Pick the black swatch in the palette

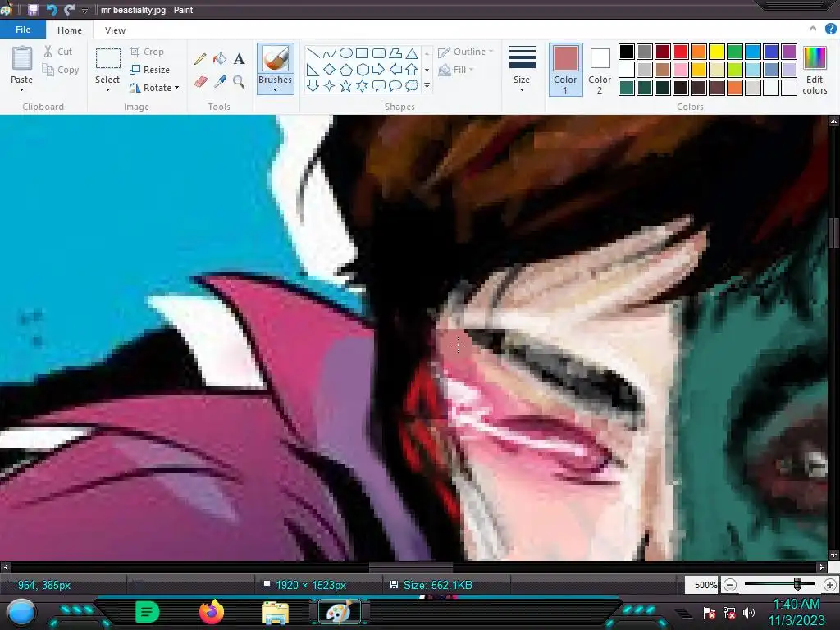click(x=627, y=52)
